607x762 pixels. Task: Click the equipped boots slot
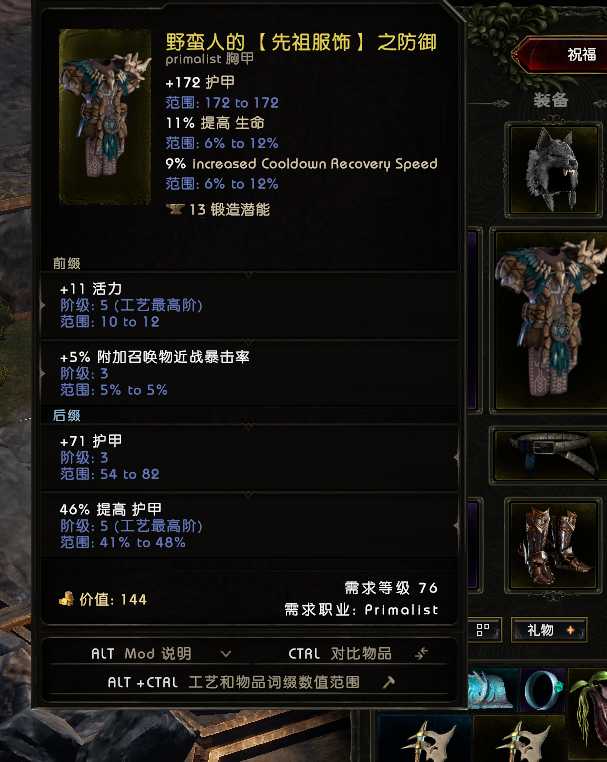554,545
